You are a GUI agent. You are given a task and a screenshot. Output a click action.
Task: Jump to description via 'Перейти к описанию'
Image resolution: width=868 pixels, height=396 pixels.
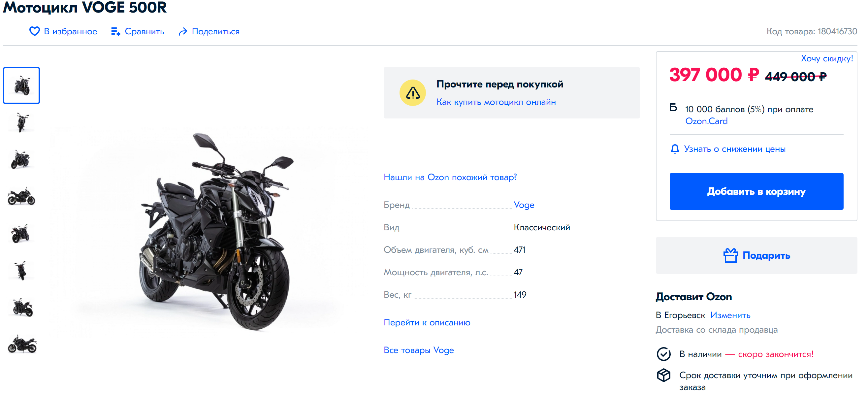(x=427, y=322)
